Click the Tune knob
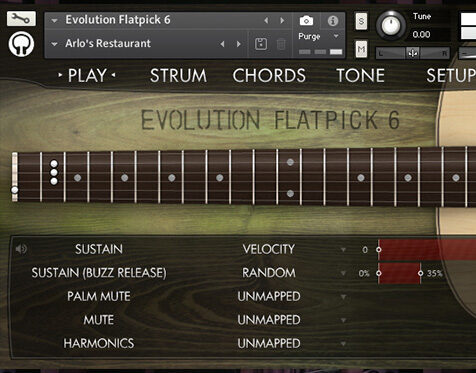Image resolution: width=476 pixels, height=373 pixels. point(391,25)
